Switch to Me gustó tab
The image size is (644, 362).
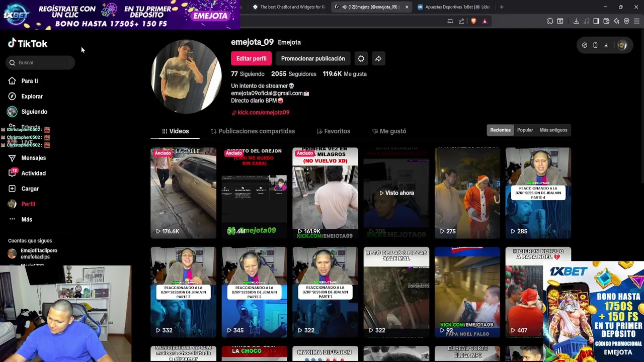(389, 131)
